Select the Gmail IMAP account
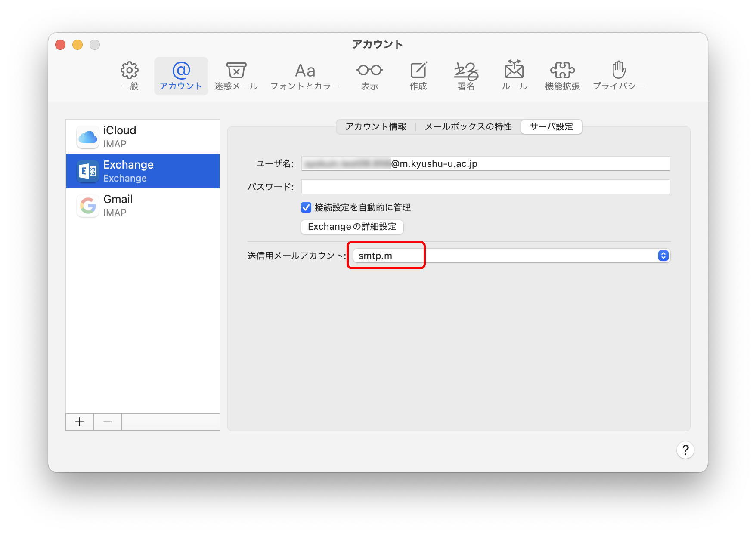Image resolution: width=756 pixels, height=536 pixels. click(142, 205)
